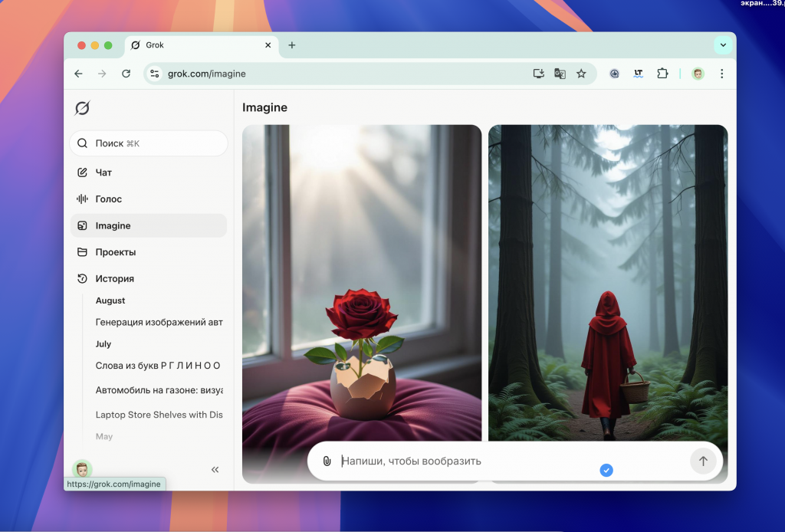Open the Extensions puzzle icon
Viewport: 785px width, 532px height.
(662, 74)
